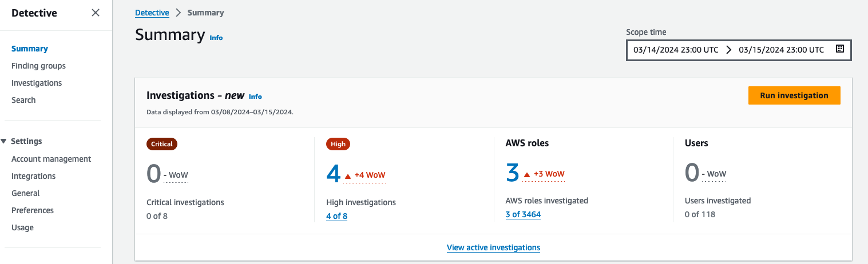
Task: Click the Detective breadcrumb link
Action: point(152,13)
